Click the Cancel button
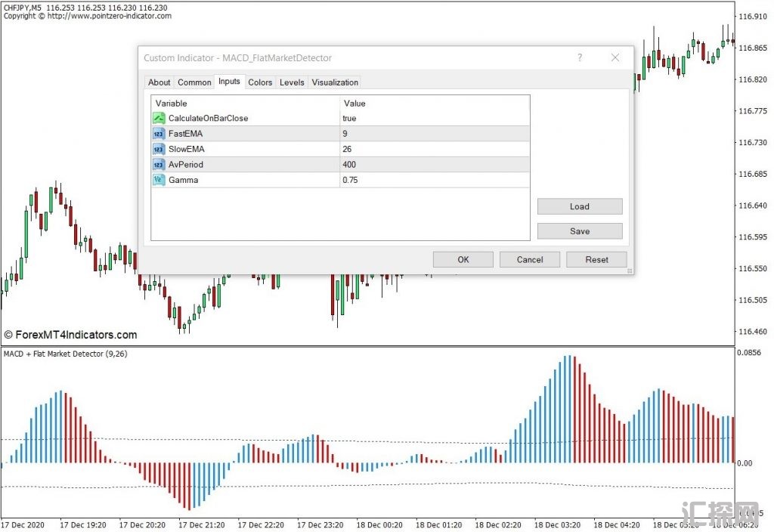The height and width of the screenshot is (532, 774). [x=530, y=259]
